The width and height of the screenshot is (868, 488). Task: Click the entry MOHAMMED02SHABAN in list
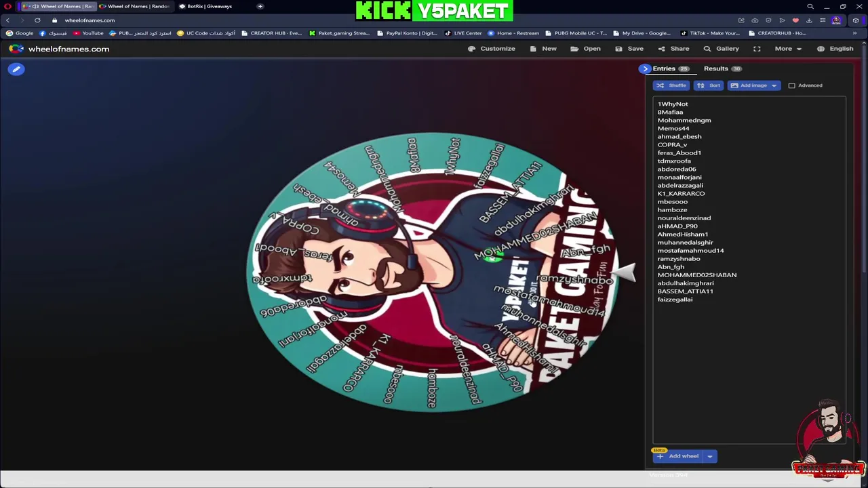696,274
